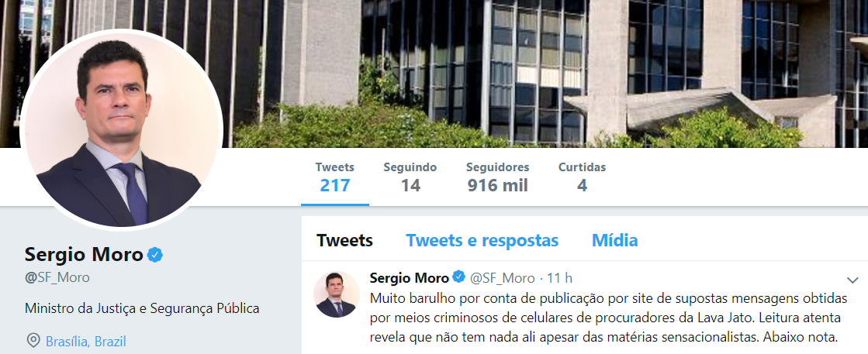Screen dimensions: 868x354
Task: Open the Brasília, Brazil location link
Action: (86, 342)
